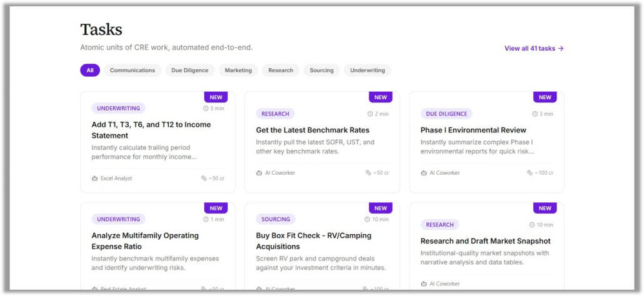Select the Underwriting filter chip
This screenshot has width=644, height=296.
(367, 71)
